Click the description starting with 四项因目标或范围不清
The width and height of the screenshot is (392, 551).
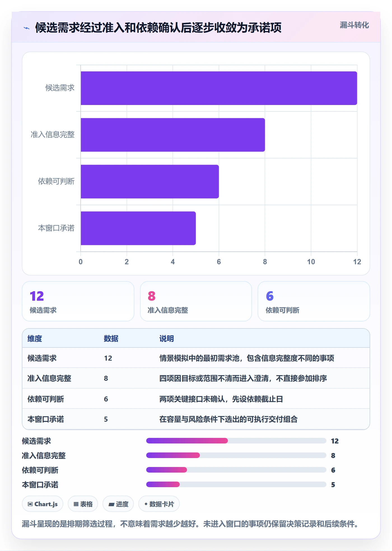243,378
